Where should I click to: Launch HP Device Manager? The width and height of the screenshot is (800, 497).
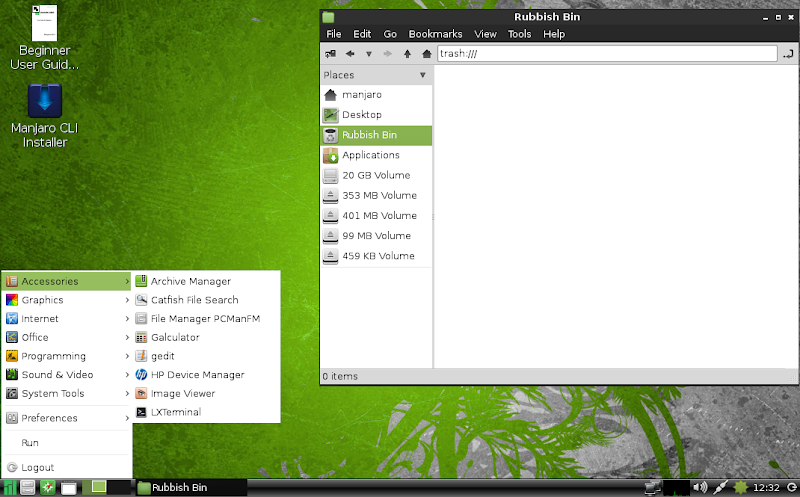coord(206,375)
